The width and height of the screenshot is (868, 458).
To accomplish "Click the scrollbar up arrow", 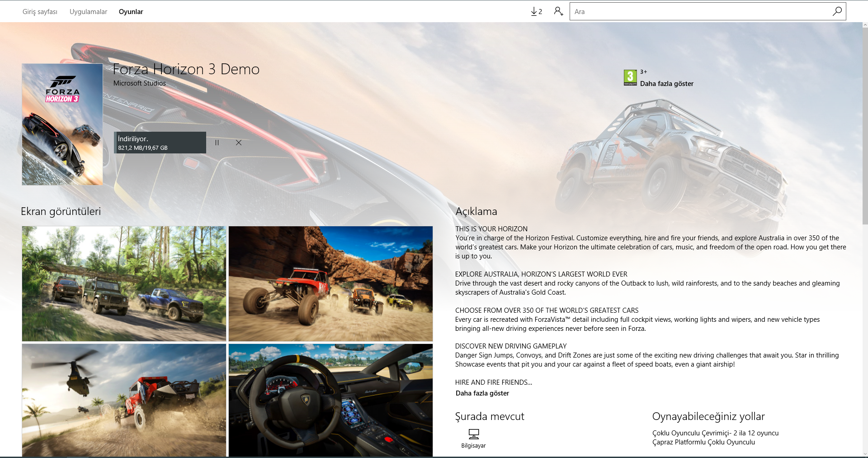I will 865,25.
